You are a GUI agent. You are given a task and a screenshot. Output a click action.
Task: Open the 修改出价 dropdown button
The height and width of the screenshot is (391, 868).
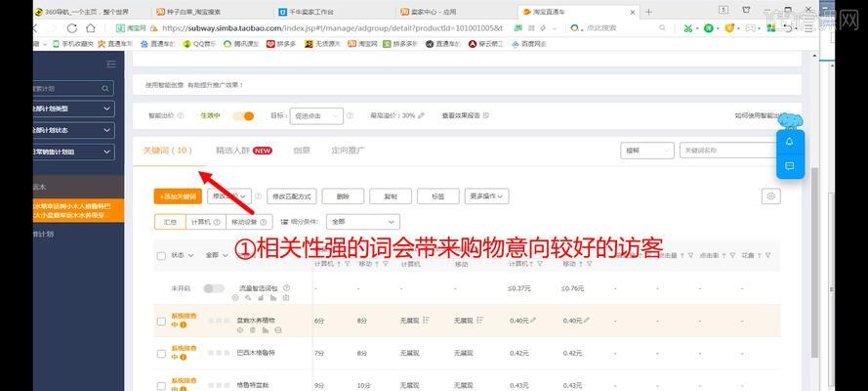pos(229,196)
